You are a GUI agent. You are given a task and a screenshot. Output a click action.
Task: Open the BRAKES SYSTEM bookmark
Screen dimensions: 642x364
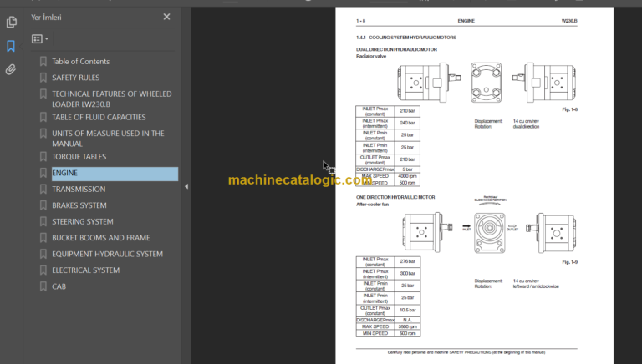tap(79, 205)
